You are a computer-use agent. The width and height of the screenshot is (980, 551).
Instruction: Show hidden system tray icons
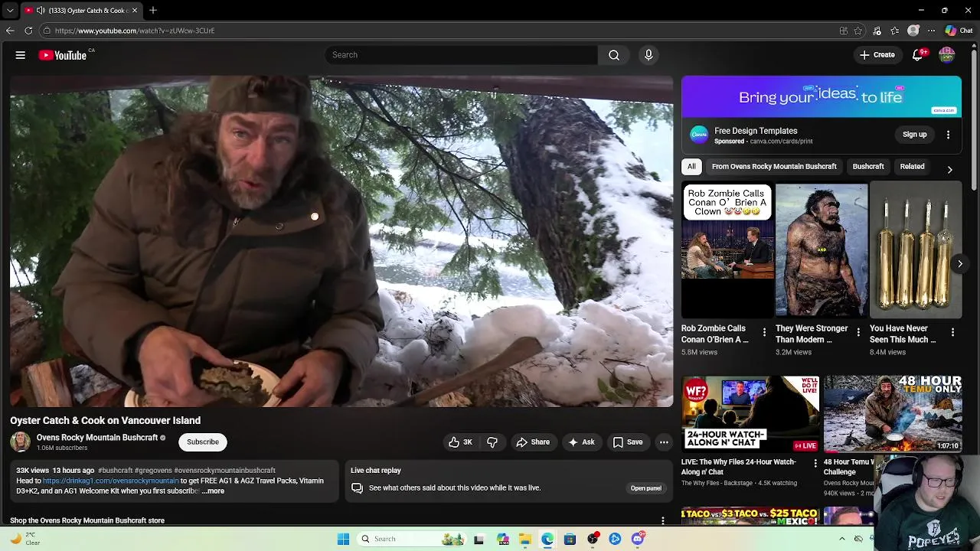[x=842, y=539]
